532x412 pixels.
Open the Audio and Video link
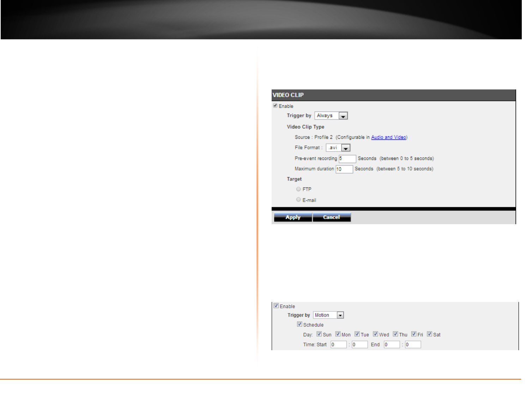[x=388, y=137]
